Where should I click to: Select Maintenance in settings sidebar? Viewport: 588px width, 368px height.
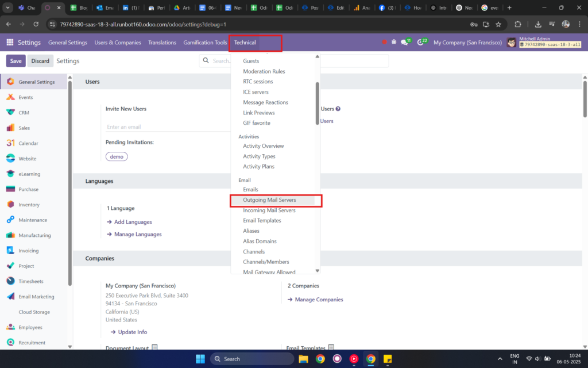[34, 220]
